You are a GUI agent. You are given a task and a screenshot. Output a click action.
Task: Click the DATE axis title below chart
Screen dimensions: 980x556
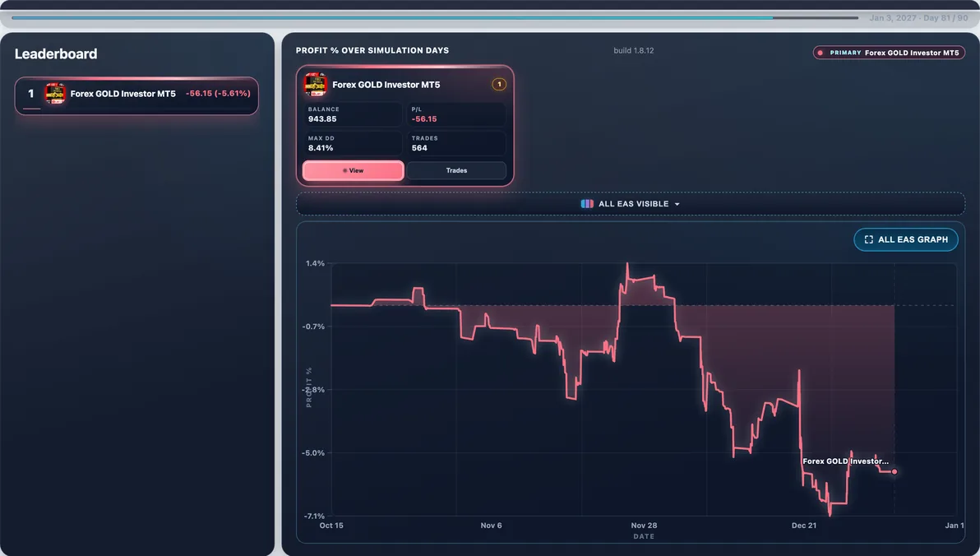644,536
